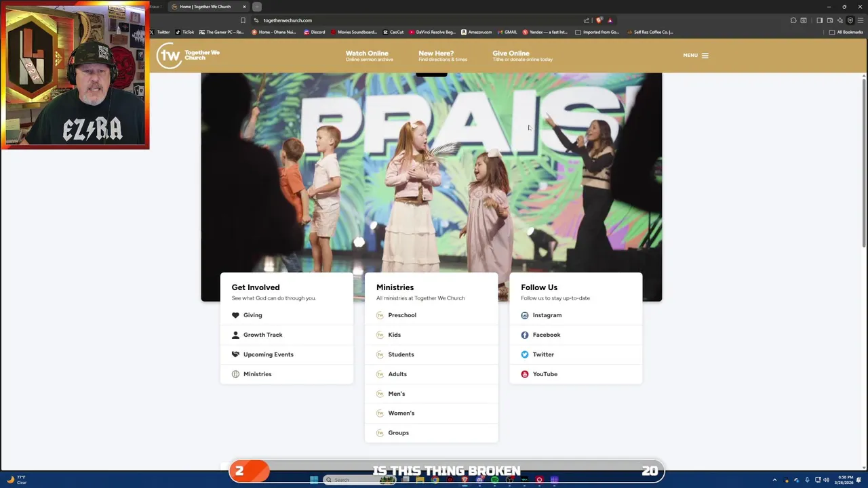Open the Brave VPN shield icon

click(850, 20)
